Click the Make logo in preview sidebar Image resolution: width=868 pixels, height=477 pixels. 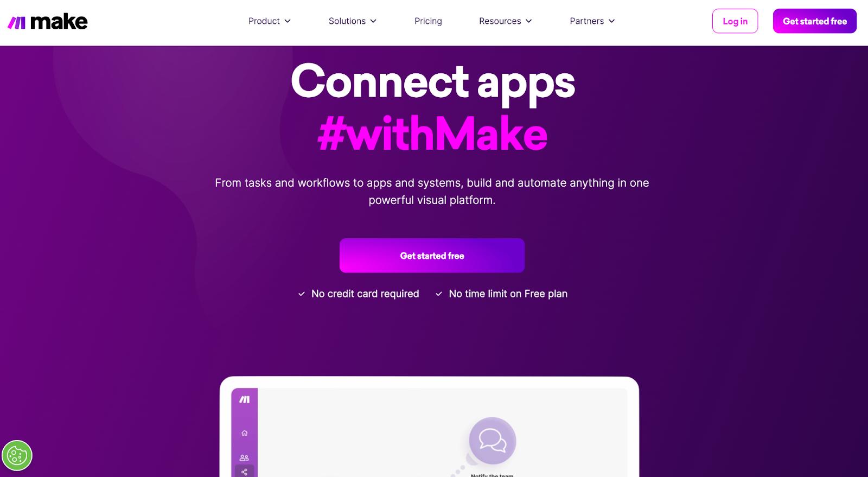click(x=245, y=399)
